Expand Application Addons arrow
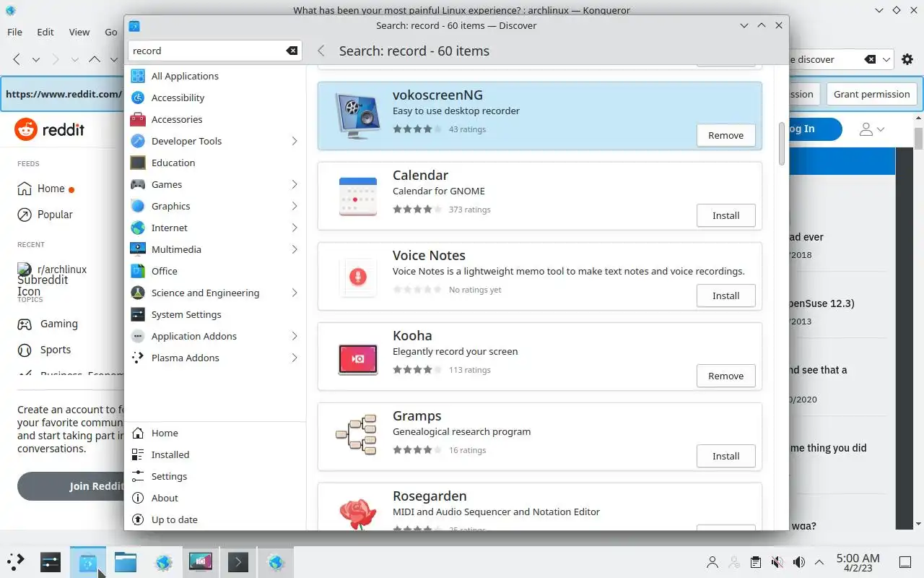The image size is (924, 578). tap(295, 336)
